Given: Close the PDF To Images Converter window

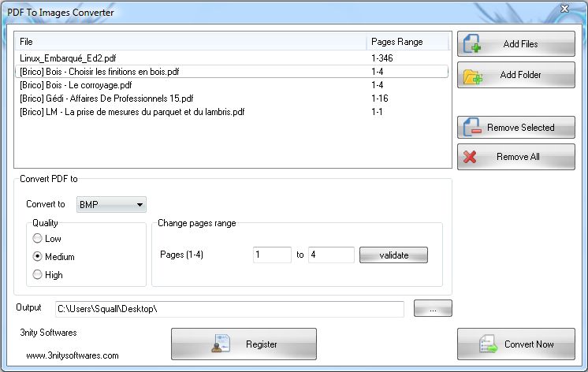Looking at the screenshot, I should pos(565,9).
